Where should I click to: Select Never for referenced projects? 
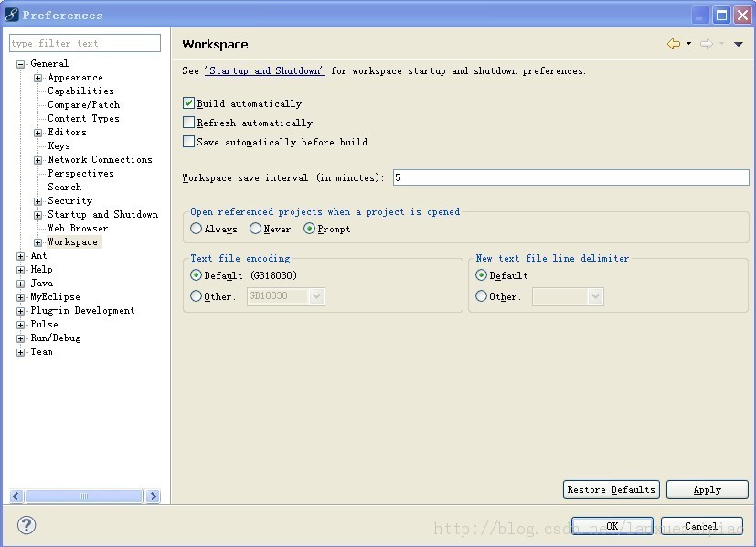click(255, 229)
